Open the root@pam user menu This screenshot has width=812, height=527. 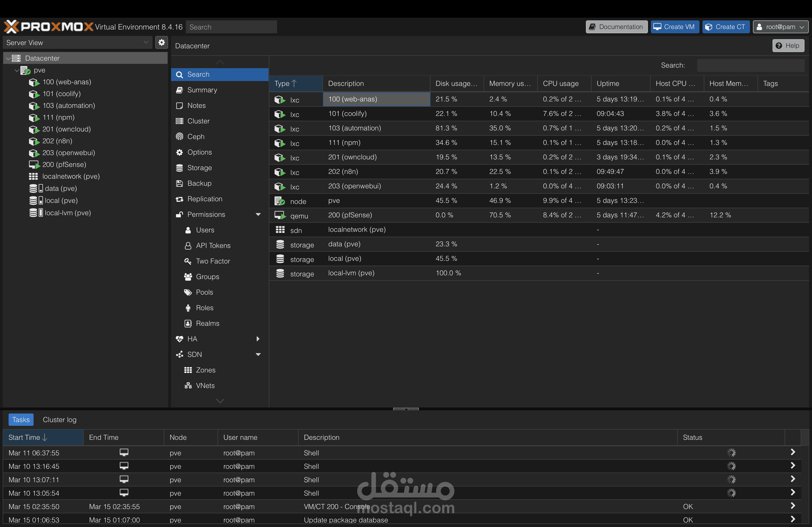tap(780, 27)
